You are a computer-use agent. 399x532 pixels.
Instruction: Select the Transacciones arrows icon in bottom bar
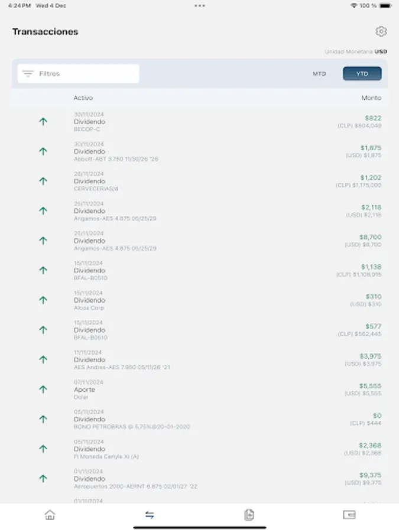[150, 515]
